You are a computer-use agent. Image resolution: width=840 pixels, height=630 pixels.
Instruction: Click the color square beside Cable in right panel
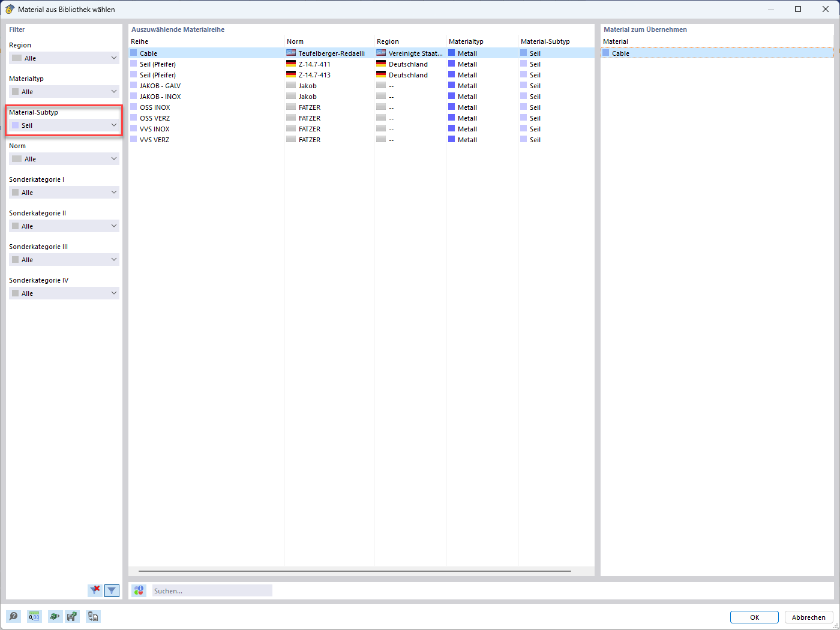pyautogui.click(x=605, y=53)
